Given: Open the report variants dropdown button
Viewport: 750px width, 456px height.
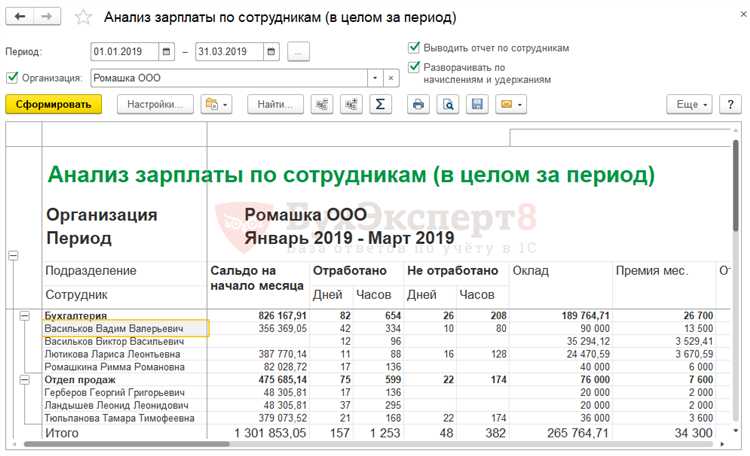Looking at the screenshot, I should pyautogui.click(x=216, y=104).
